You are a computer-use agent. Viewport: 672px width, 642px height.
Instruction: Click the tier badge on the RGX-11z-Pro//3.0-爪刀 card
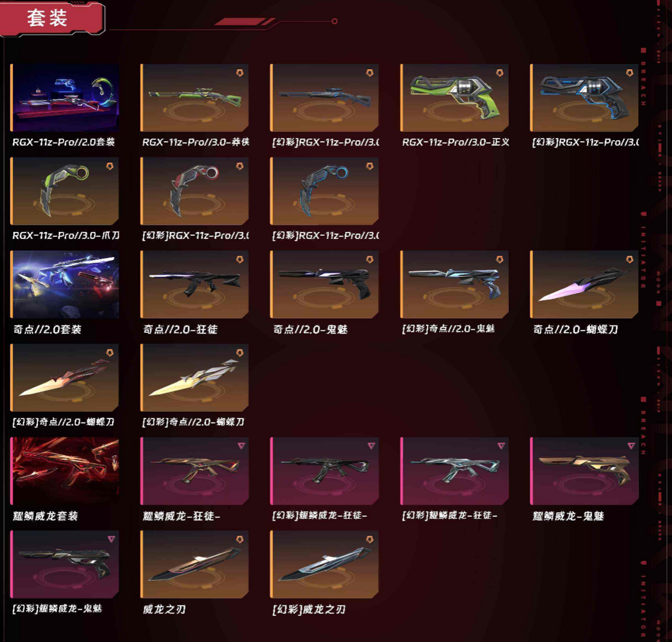(x=110, y=166)
